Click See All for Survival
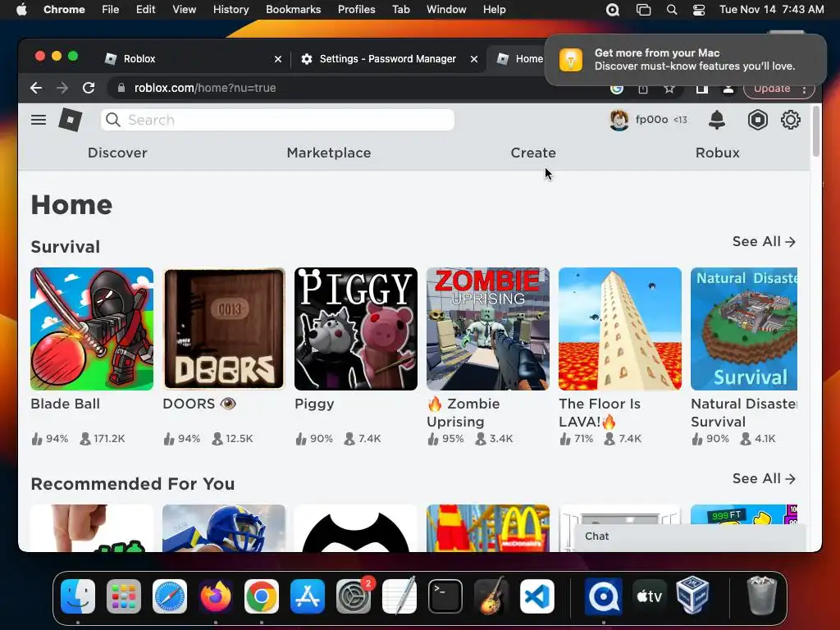This screenshot has width=840, height=630. click(x=764, y=242)
